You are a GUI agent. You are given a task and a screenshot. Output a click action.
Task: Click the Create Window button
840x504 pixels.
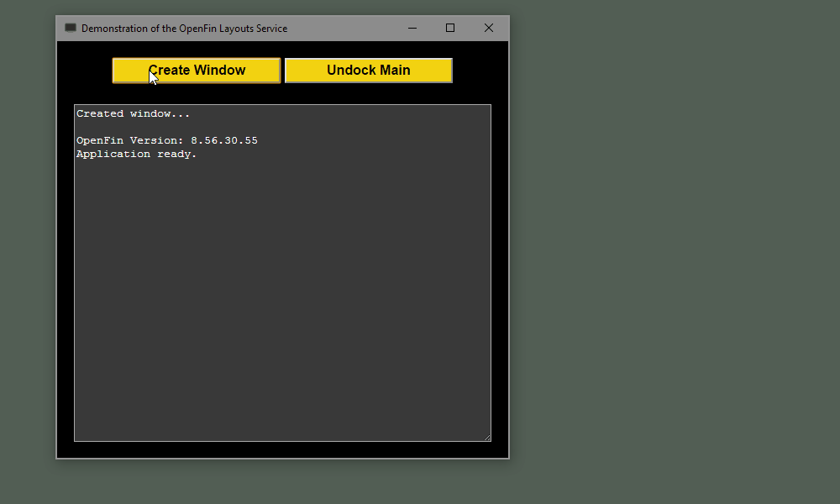click(196, 71)
